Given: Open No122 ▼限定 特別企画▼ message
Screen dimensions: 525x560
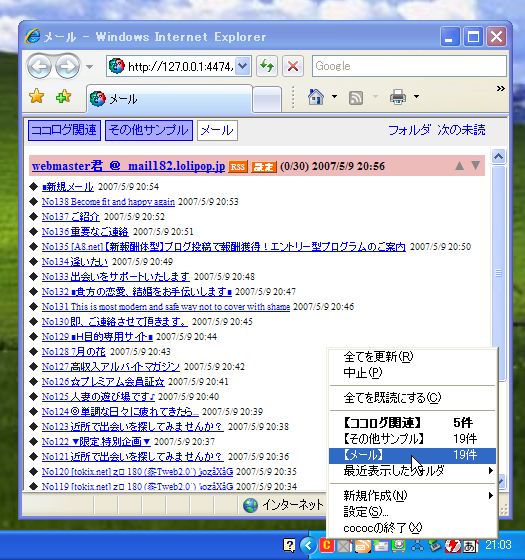Looking at the screenshot, I should pos(96,441).
